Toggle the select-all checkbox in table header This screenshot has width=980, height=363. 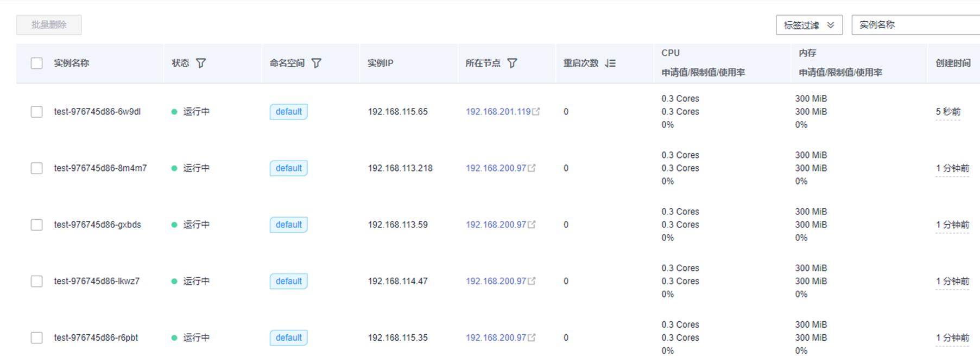(x=37, y=63)
